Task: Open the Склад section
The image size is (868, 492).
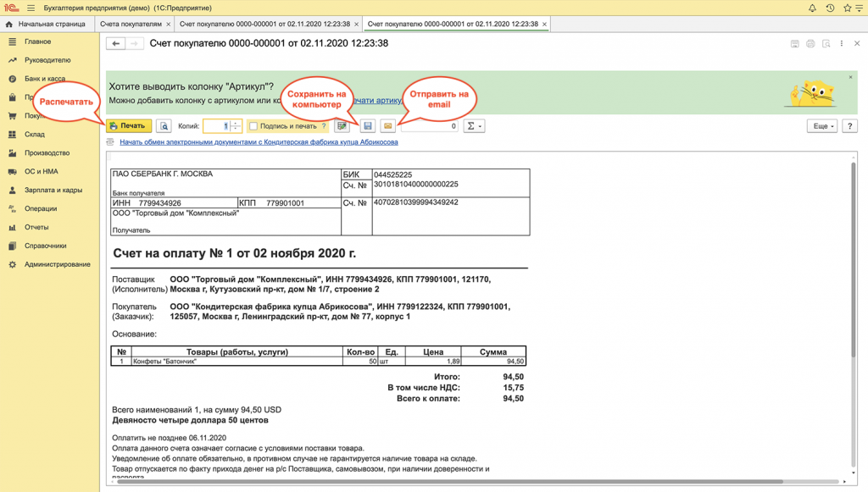Action: point(34,135)
